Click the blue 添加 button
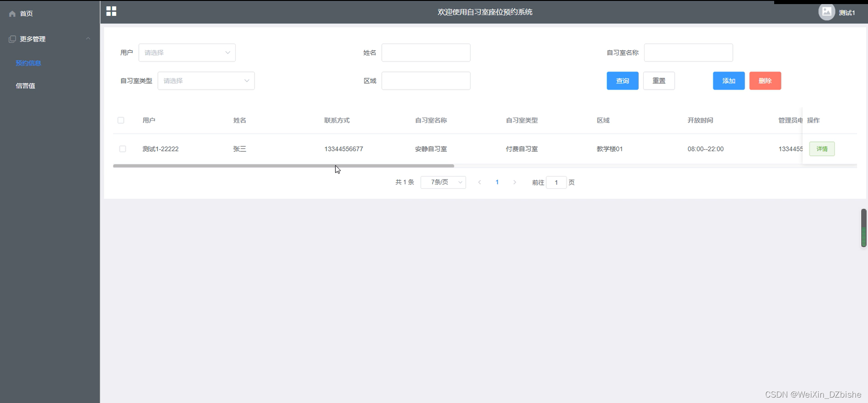This screenshot has width=868, height=403. (729, 81)
